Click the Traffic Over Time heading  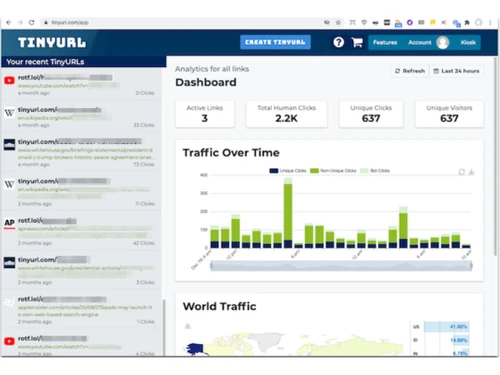pos(231,153)
